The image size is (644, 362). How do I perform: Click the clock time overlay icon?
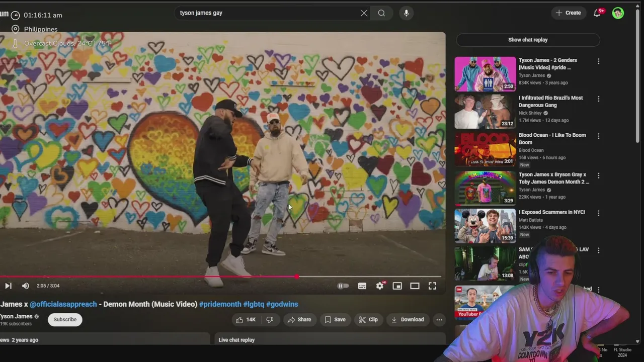[15, 15]
